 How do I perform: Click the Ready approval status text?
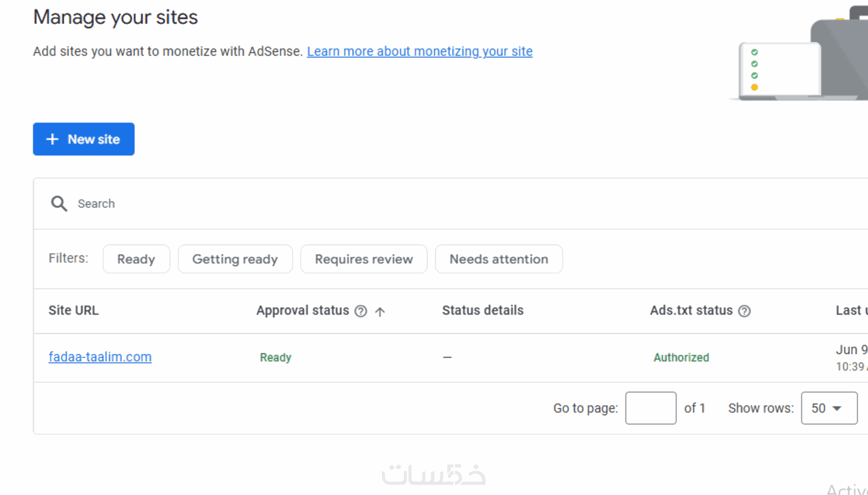[276, 358]
